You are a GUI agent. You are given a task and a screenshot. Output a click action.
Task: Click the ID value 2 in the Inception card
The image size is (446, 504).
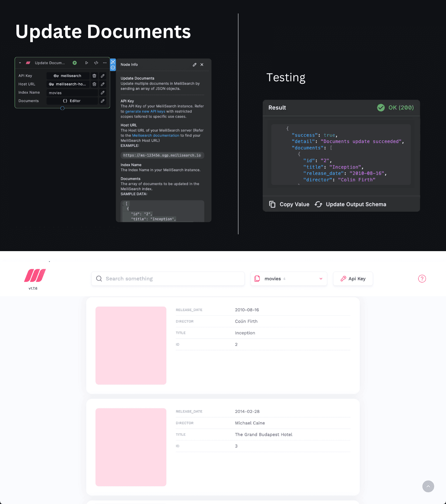pyautogui.click(x=236, y=344)
